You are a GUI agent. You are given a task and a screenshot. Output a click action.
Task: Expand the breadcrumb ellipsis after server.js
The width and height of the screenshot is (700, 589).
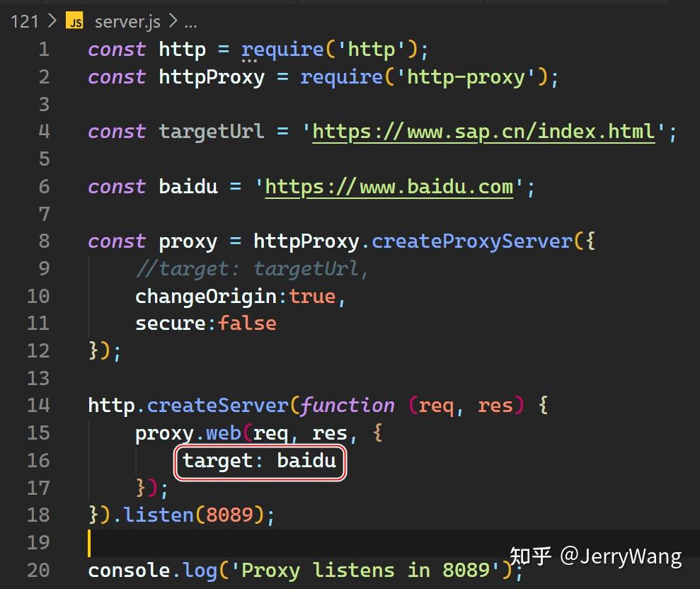[x=190, y=23]
